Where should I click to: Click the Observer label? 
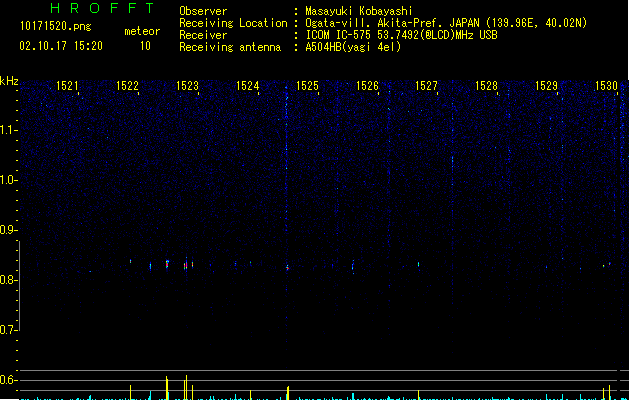click(203, 11)
